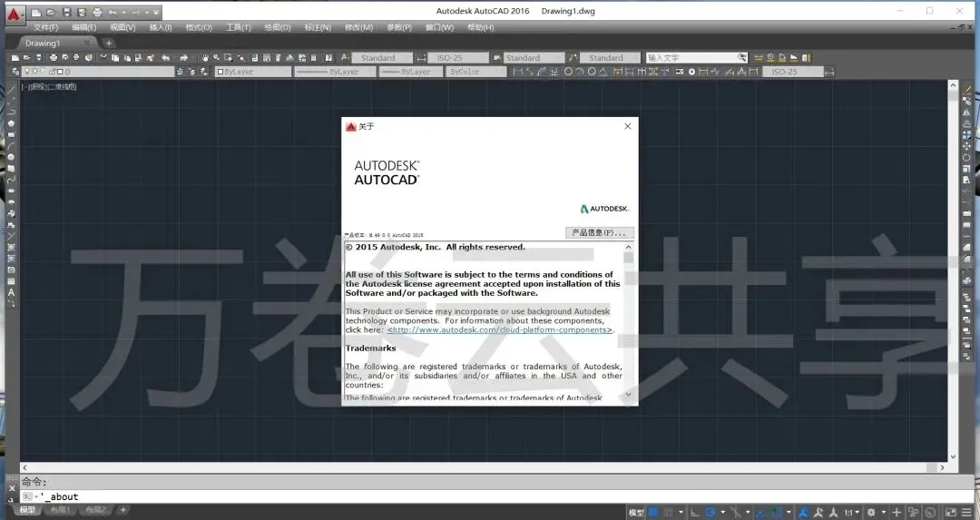The width and height of the screenshot is (980, 520).
Task: Toggle grid display in status bar
Action: 653,513
